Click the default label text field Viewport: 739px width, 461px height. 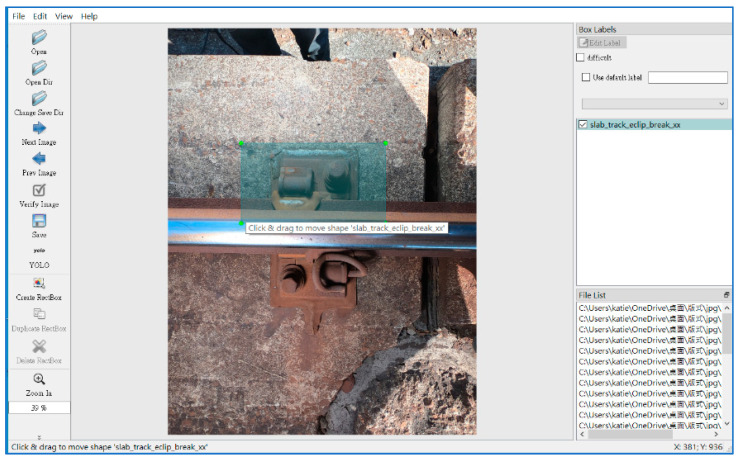pos(688,77)
